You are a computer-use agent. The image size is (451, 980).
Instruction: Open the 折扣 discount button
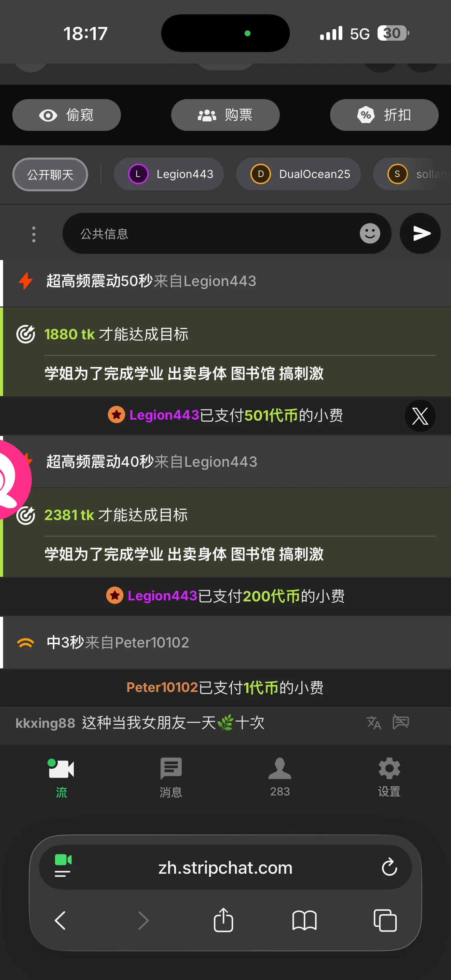pyautogui.click(x=384, y=115)
